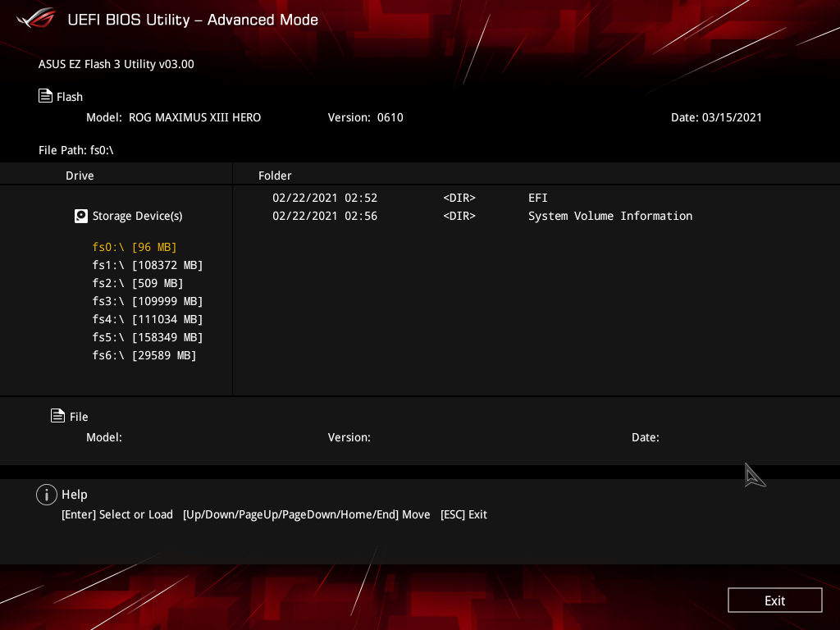Image resolution: width=840 pixels, height=630 pixels.
Task: Click the File Path fs0:\ text
Action: (76, 150)
